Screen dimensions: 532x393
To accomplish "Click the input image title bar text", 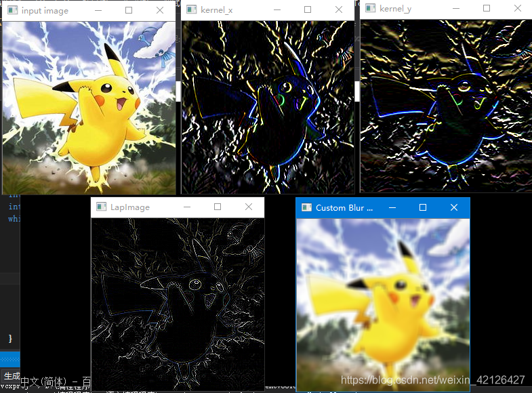I will (45, 11).
